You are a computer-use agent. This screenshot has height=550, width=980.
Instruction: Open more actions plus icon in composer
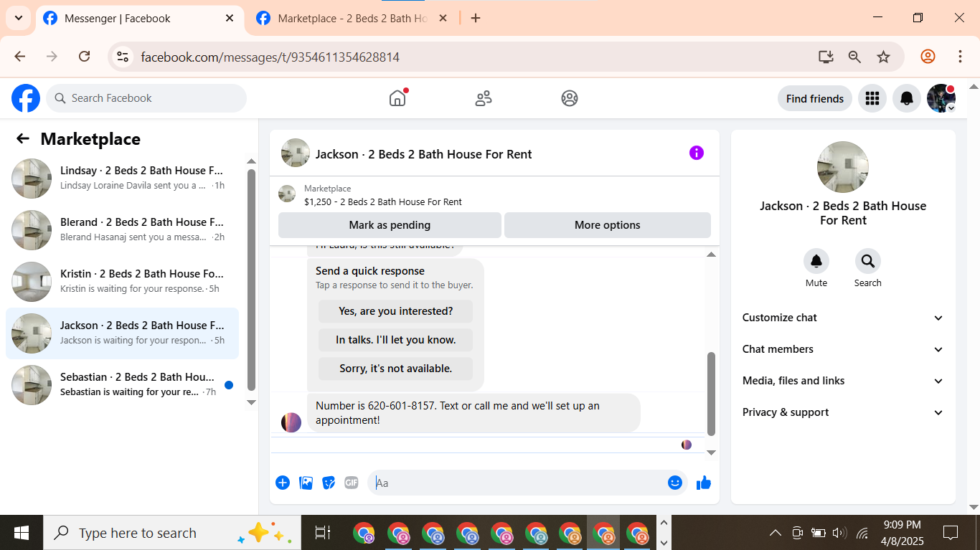coord(283,483)
